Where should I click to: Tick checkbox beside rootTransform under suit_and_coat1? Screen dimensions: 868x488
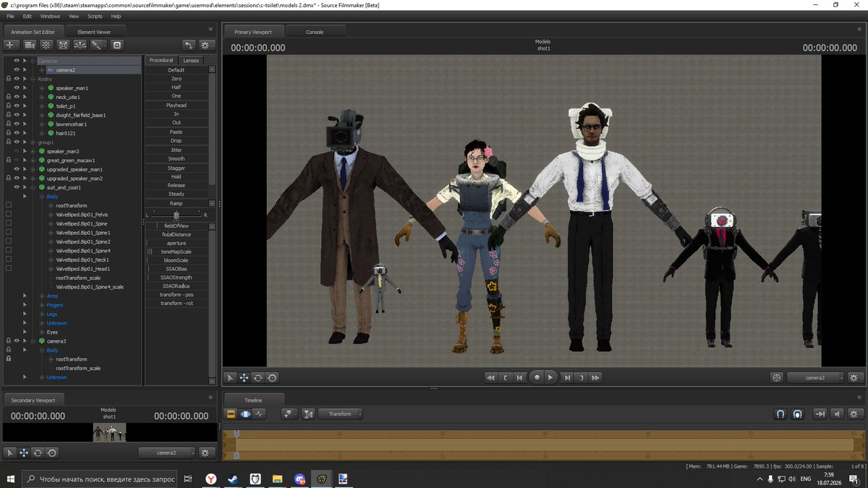coord(8,205)
